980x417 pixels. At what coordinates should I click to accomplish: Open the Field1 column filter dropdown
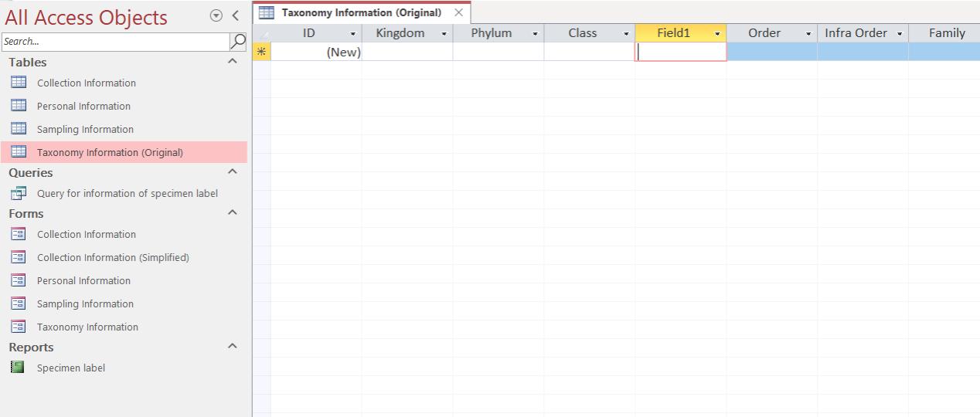pyautogui.click(x=718, y=34)
